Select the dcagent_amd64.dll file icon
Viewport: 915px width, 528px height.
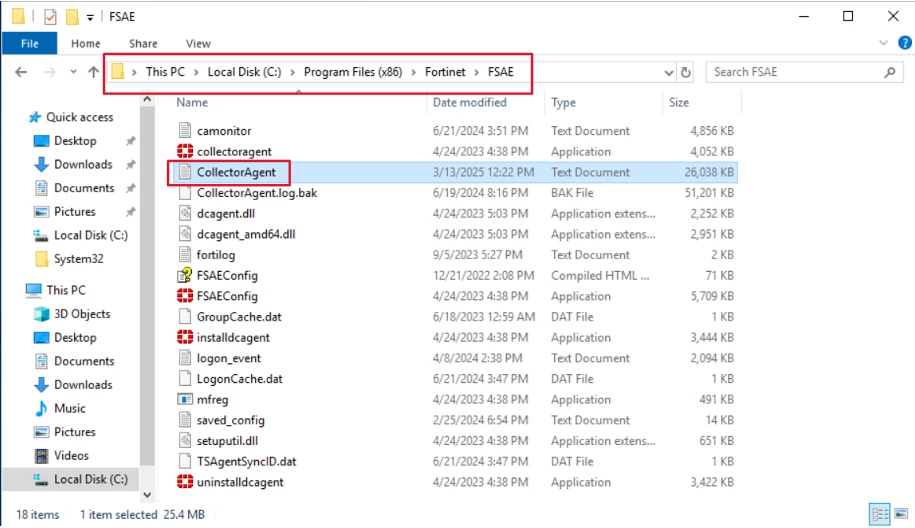tap(185, 234)
